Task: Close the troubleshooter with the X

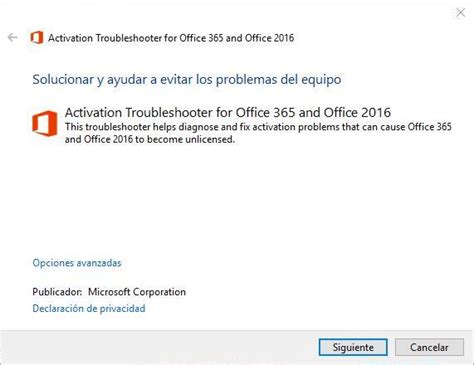Action: (460, 13)
